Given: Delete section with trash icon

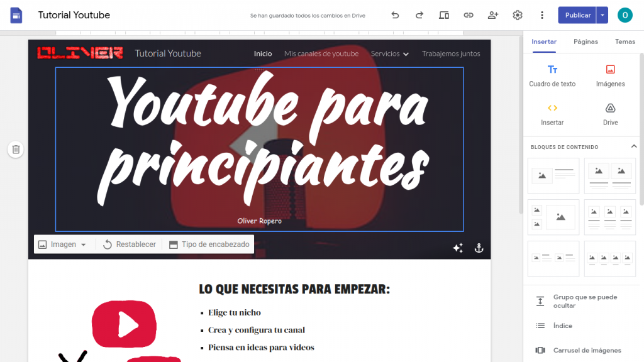Looking at the screenshot, I should pyautogui.click(x=16, y=150).
